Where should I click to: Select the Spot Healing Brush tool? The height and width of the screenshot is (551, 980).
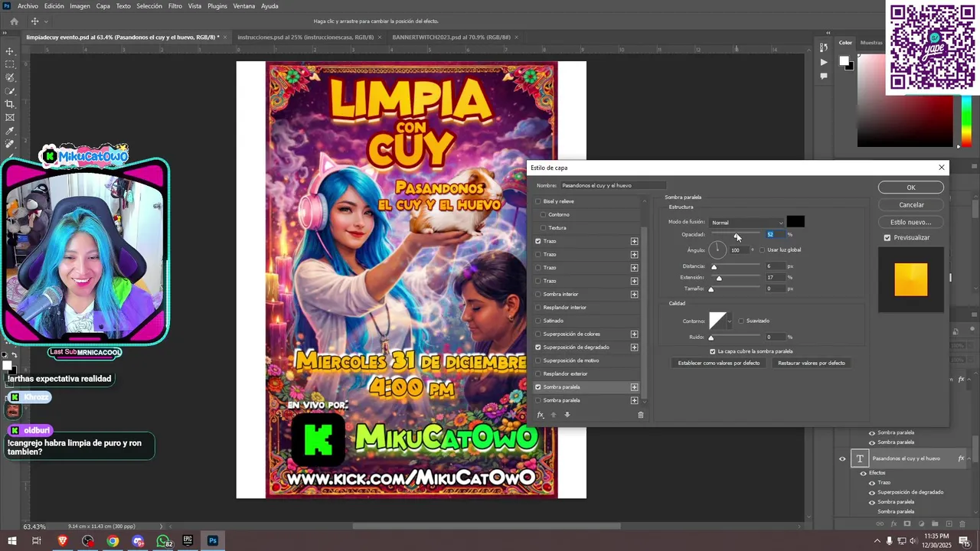pos(10,144)
